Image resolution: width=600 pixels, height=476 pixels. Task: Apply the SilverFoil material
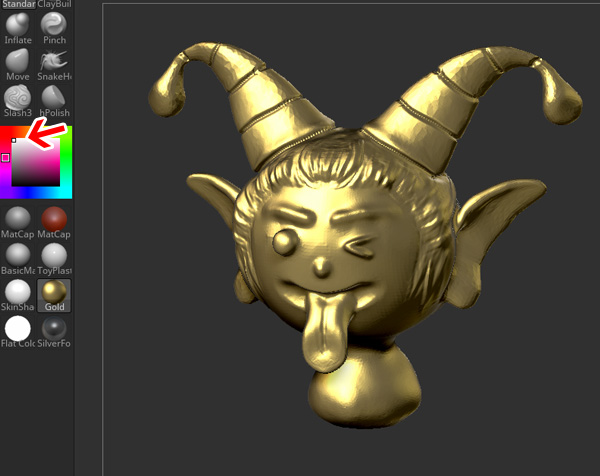point(54,329)
